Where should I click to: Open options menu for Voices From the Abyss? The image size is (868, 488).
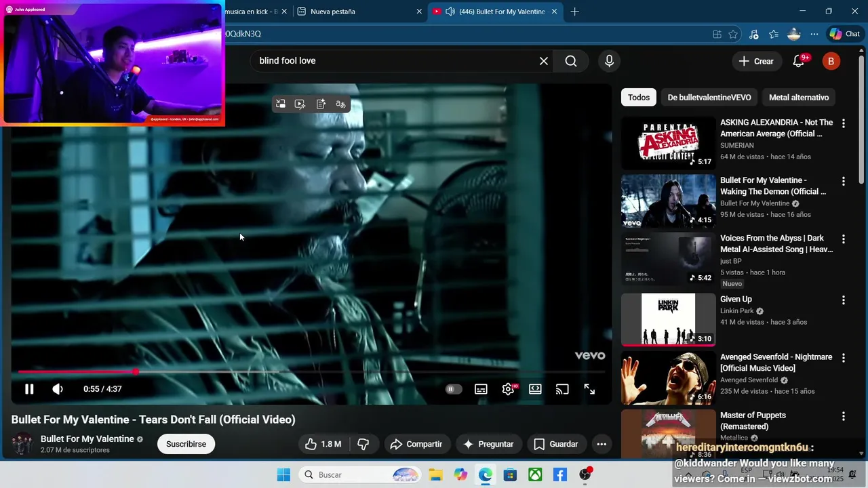(844, 239)
